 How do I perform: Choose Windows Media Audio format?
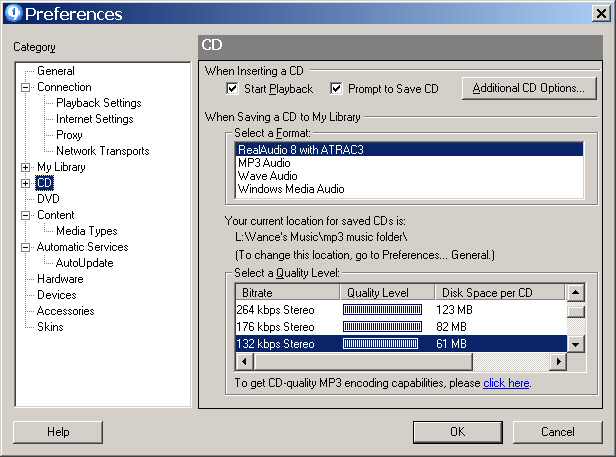[409, 189]
